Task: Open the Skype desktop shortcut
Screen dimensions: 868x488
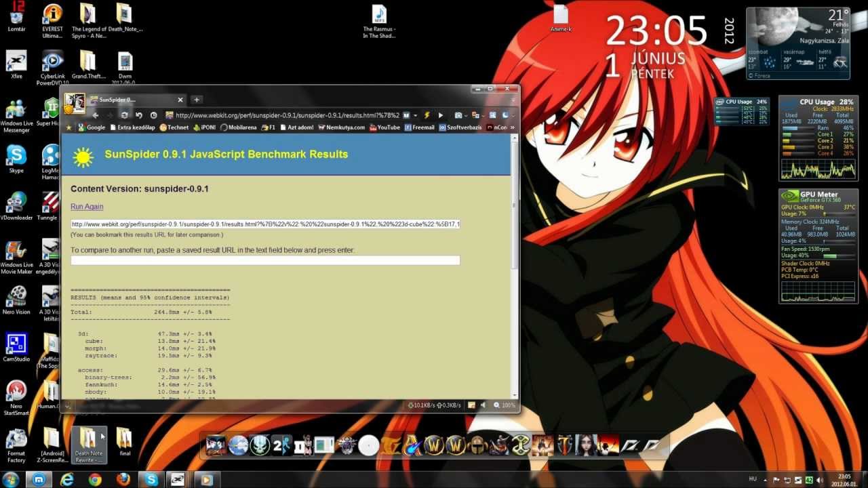Action: click(16, 160)
